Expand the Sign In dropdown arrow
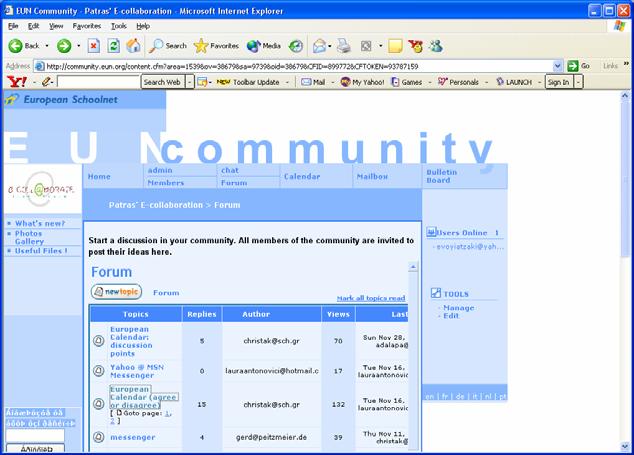 click(578, 82)
